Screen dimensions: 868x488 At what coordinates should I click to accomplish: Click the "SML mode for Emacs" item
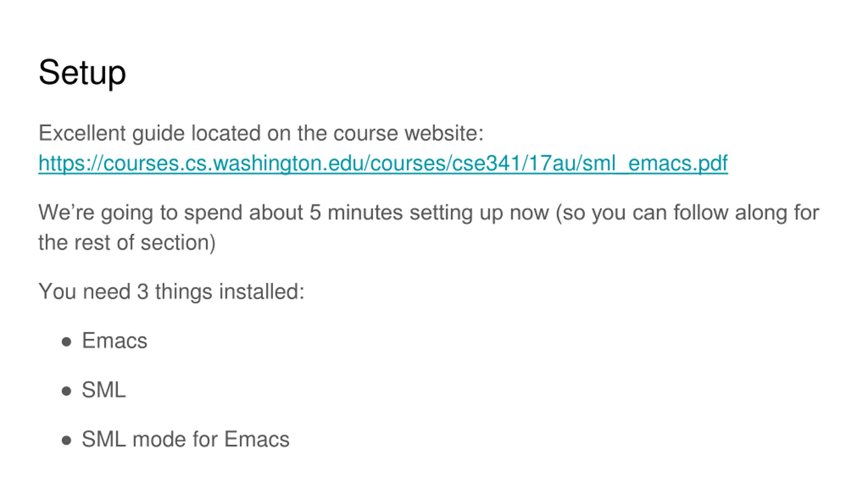[185, 439]
